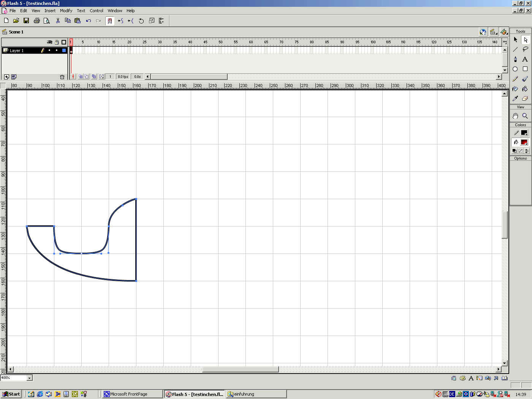
Task: Open the Edit Scene dropdown button
Action: click(493, 32)
